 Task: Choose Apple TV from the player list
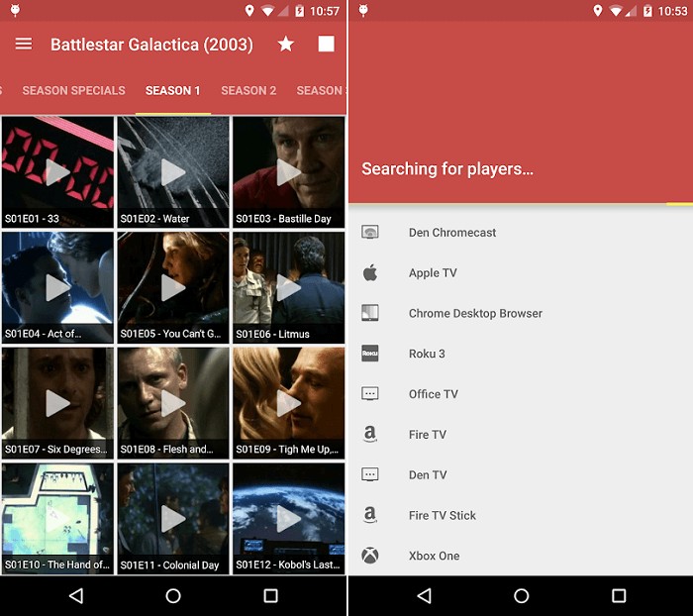point(521,273)
